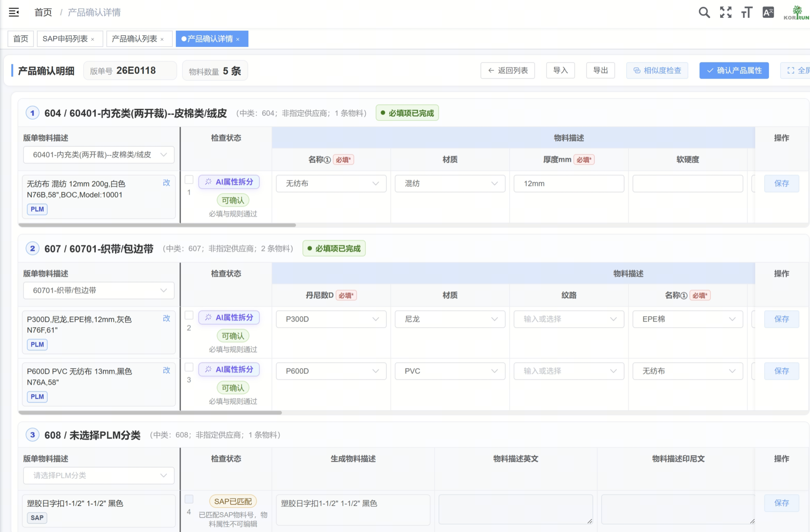The height and width of the screenshot is (532, 810).
Task: Click the 改 edit icon for P600D PVC material
Action: (166, 370)
